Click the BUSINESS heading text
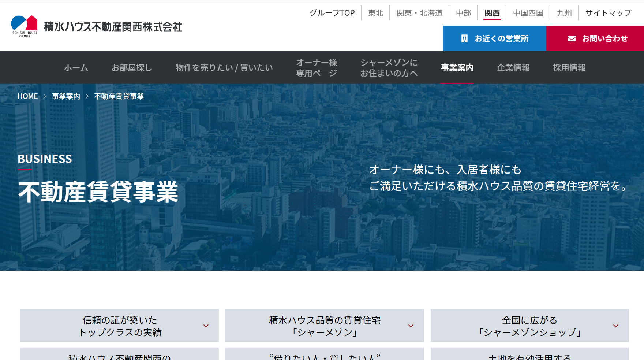The width and height of the screenshot is (644, 360). (x=45, y=159)
